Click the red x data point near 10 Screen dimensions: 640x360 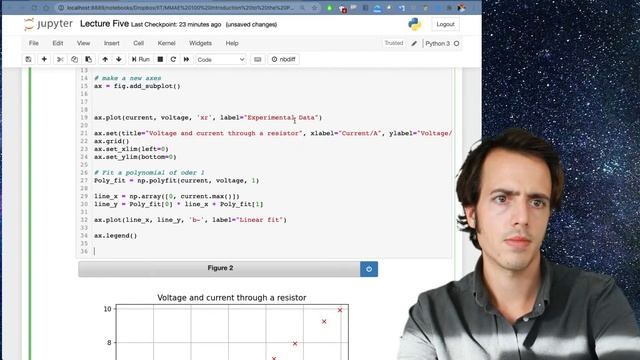click(340, 310)
